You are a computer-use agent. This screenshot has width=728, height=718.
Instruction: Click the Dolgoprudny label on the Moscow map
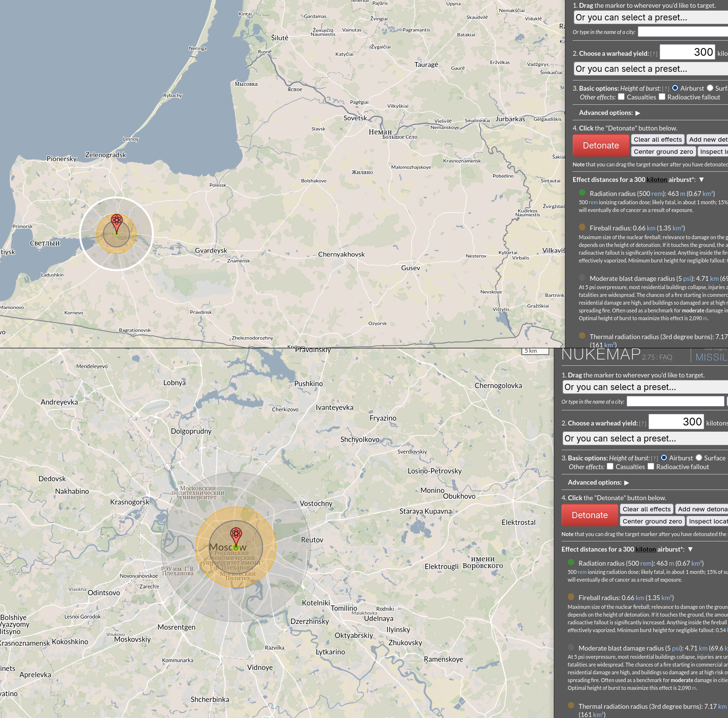pos(191,431)
